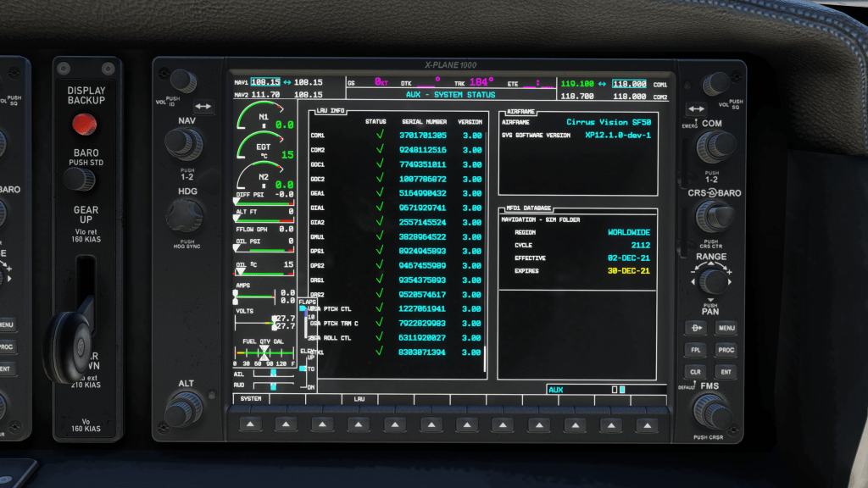Click the RANGE pan joystick knob
The height and width of the screenshot is (488, 868).
click(713, 280)
